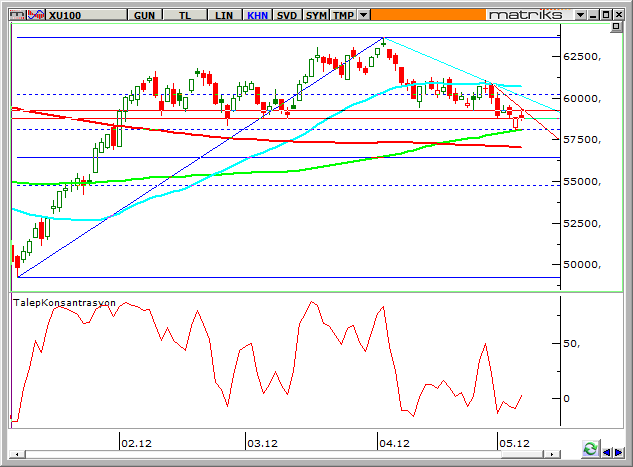Click the 55000 price axis label

(x=582, y=182)
